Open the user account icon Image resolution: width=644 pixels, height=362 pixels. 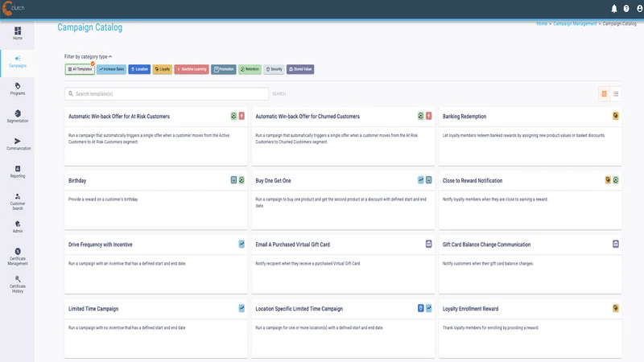(x=639, y=8)
